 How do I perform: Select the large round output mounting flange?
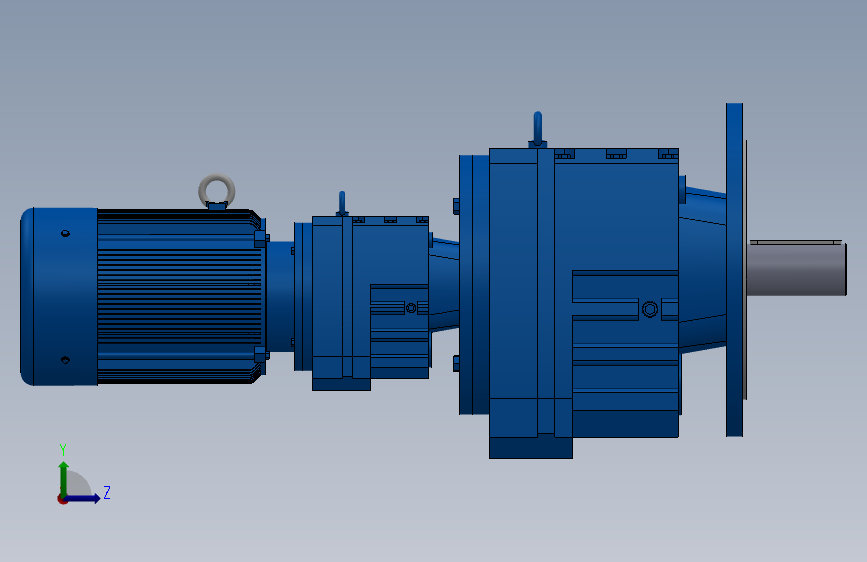[734, 270]
